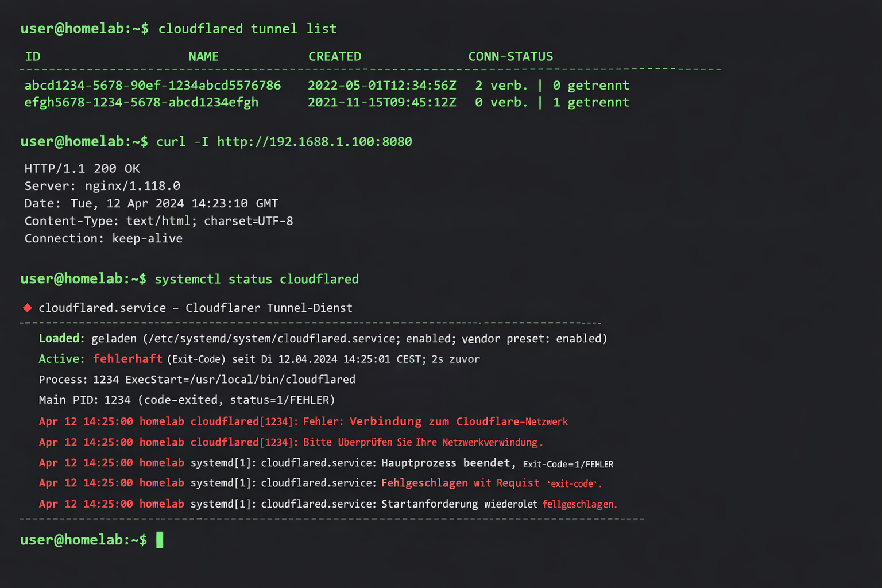Click 'Exit-Code=1/FEHLER' in the log
The width and height of the screenshot is (882, 588).
coord(568,464)
